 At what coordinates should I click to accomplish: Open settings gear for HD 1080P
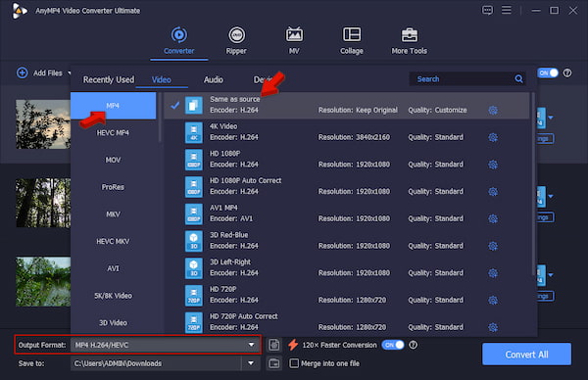[x=493, y=165]
